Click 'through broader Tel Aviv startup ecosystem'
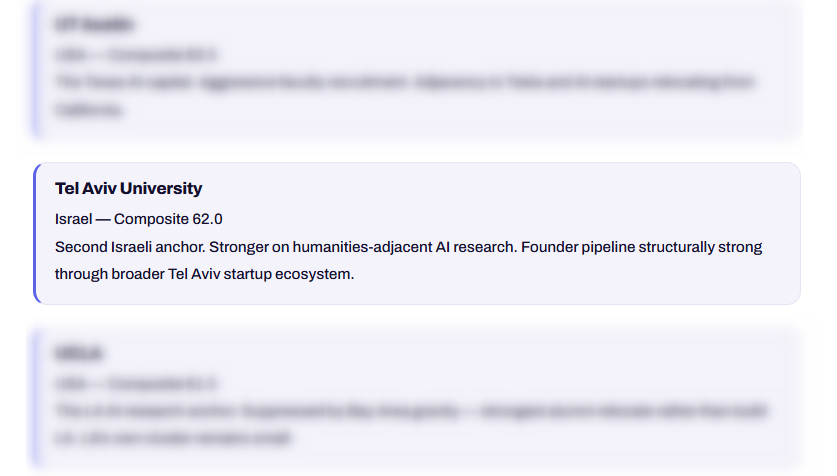Viewport: 837px width, 476px height. tap(204, 274)
